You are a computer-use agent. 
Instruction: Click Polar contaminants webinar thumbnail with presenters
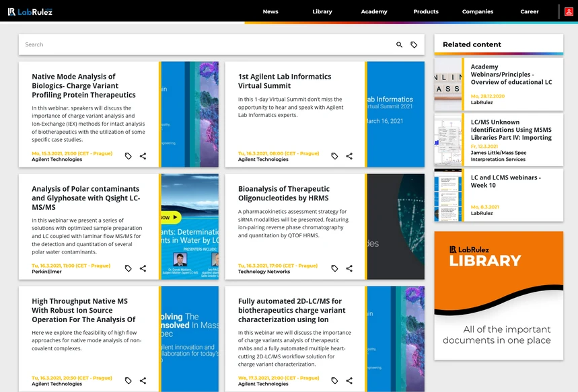[190, 227]
